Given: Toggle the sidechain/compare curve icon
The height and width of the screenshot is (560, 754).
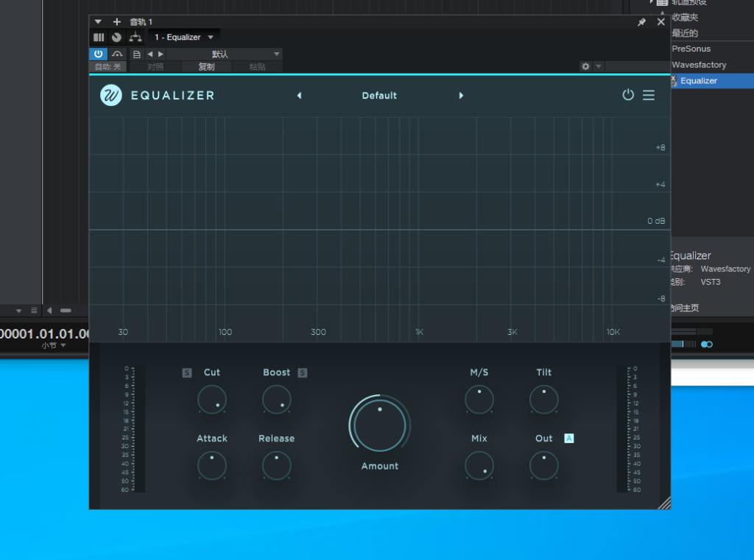Looking at the screenshot, I should [x=117, y=54].
